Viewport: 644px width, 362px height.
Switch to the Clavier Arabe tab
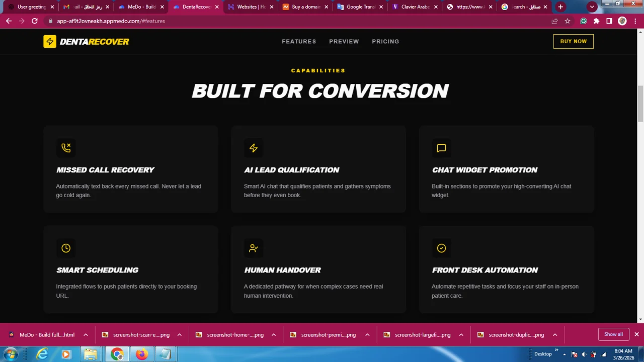tap(415, 7)
